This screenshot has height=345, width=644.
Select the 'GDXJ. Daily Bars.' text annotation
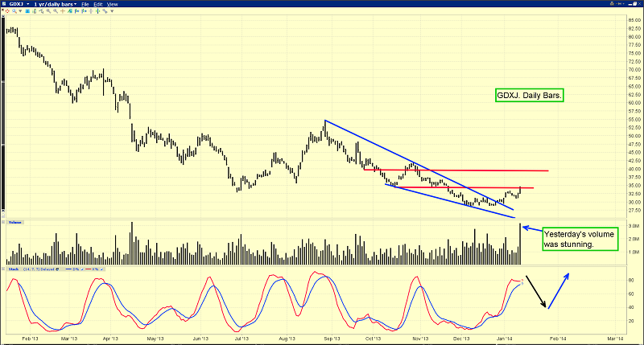coord(529,96)
